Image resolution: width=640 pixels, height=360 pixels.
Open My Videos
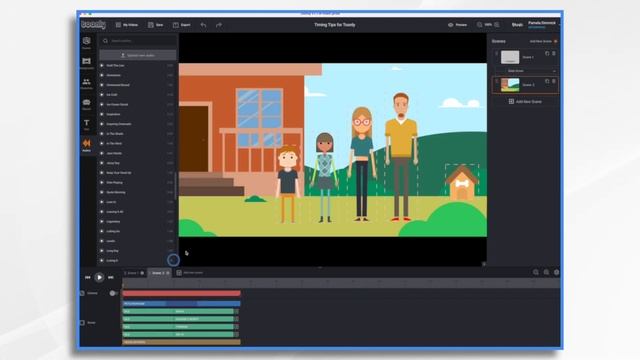click(x=127, y=25)
